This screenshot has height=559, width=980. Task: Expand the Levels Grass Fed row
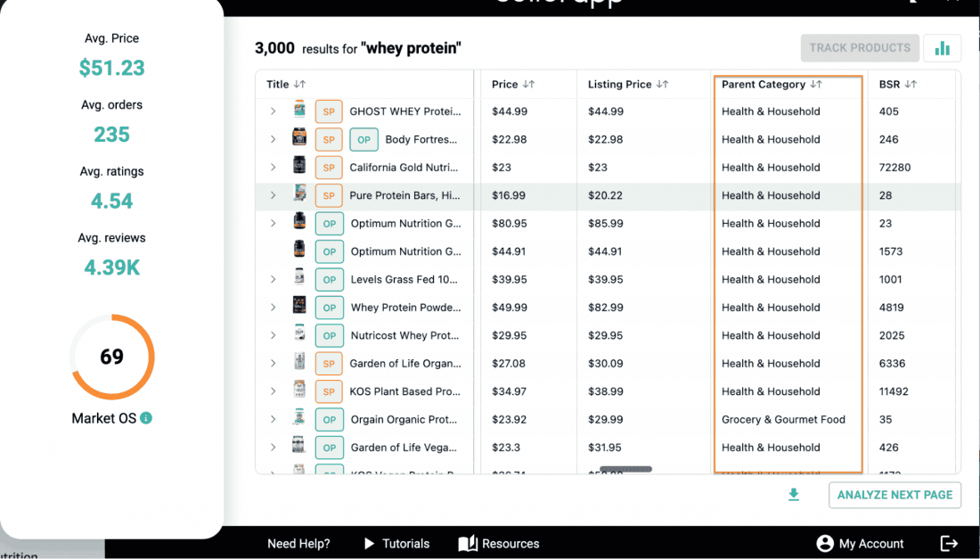point(274,279)
